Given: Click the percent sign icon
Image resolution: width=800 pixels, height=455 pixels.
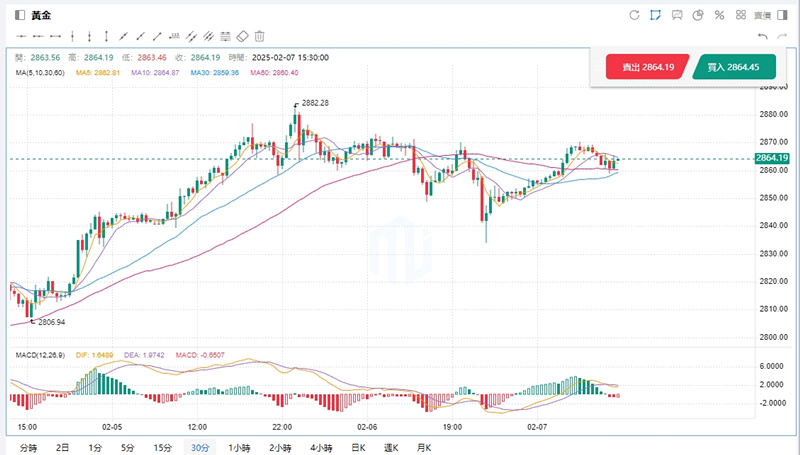Looking at the screenshot, I should (719, 15).
